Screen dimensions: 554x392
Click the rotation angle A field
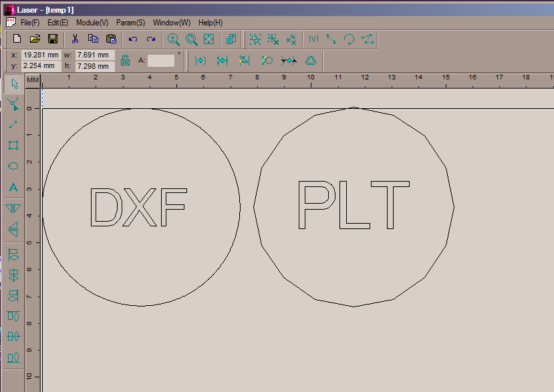pyautogui.click(x=160, y=61)
